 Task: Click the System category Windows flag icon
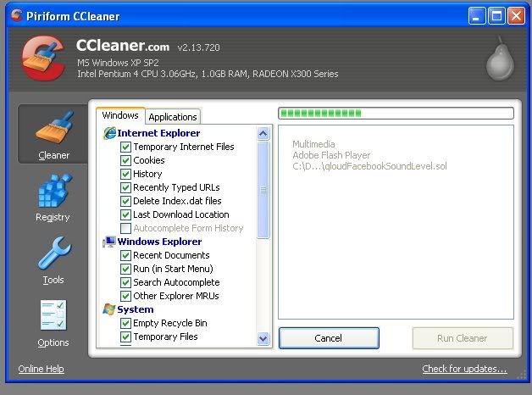pos(109,309)
